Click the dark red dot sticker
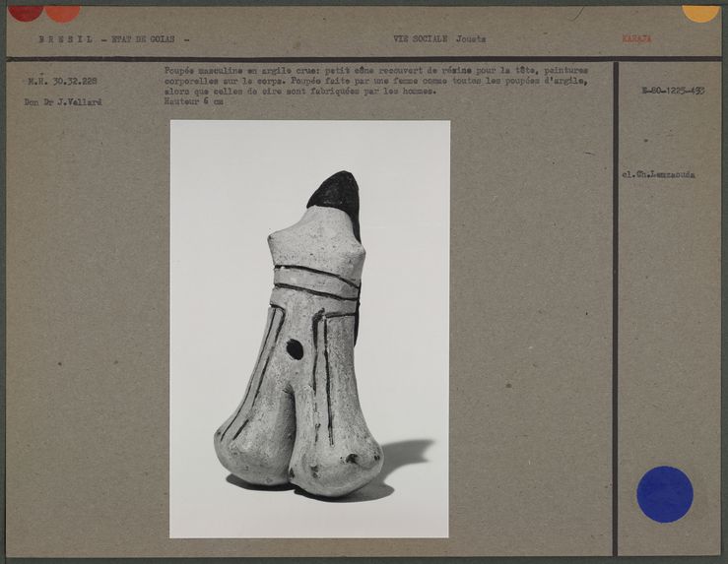Image resolution: width=728 pixels, height=564 pixels. pos(25,12)
